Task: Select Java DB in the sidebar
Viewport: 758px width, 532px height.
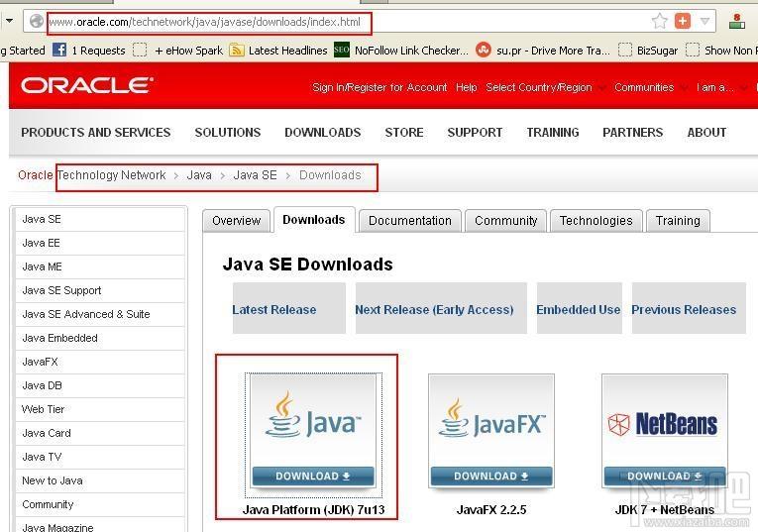Action: (x=100, y=385)
